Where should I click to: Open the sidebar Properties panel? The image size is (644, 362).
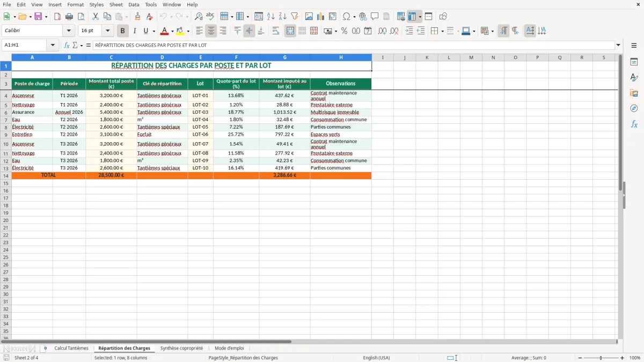(x=634, y=62)
